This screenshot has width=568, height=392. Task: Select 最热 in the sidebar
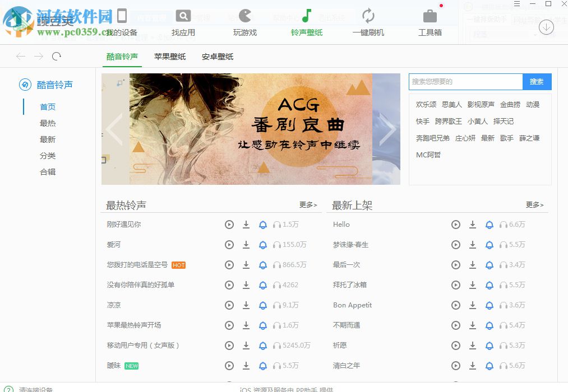tap(47, 123)
